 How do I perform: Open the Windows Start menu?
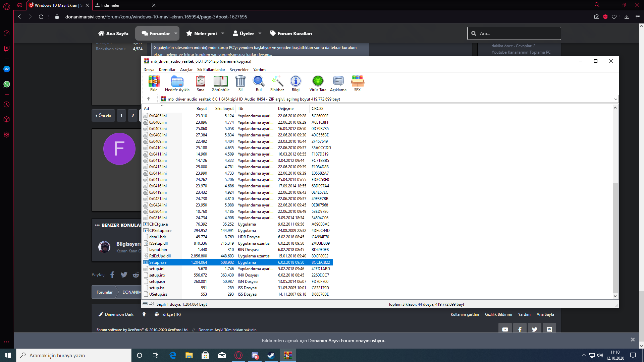[8, 355]
